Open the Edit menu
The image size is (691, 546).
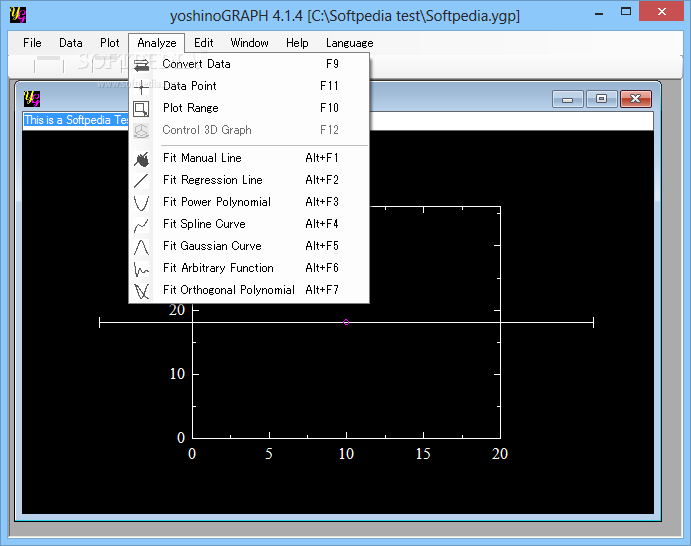tap(204, 43)
